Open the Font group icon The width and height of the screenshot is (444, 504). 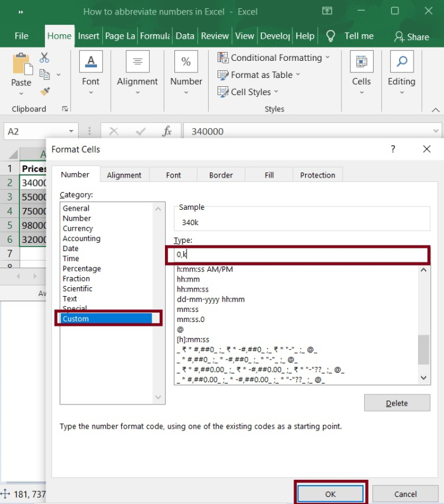click(91, 62)
